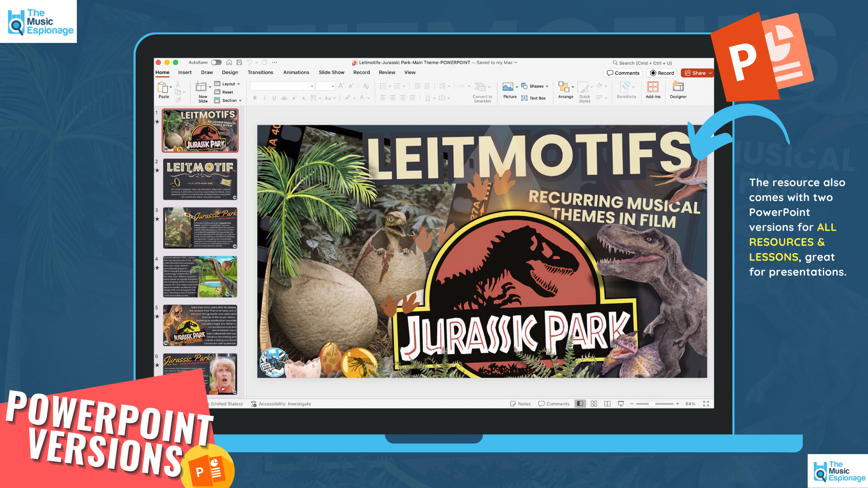Expand the bullet list dropdown arrow
Image resolution: width=868 pixels, height=488 pixels.
pos(390,86)
